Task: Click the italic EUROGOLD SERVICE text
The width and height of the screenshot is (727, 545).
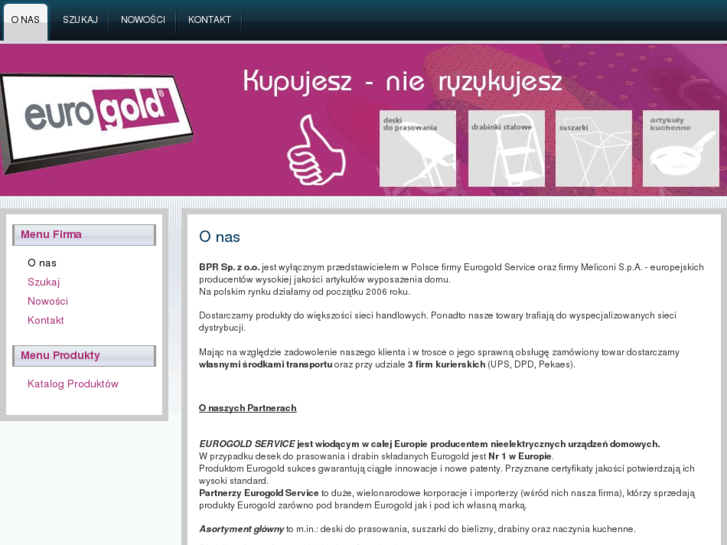Action: (247, 444)
